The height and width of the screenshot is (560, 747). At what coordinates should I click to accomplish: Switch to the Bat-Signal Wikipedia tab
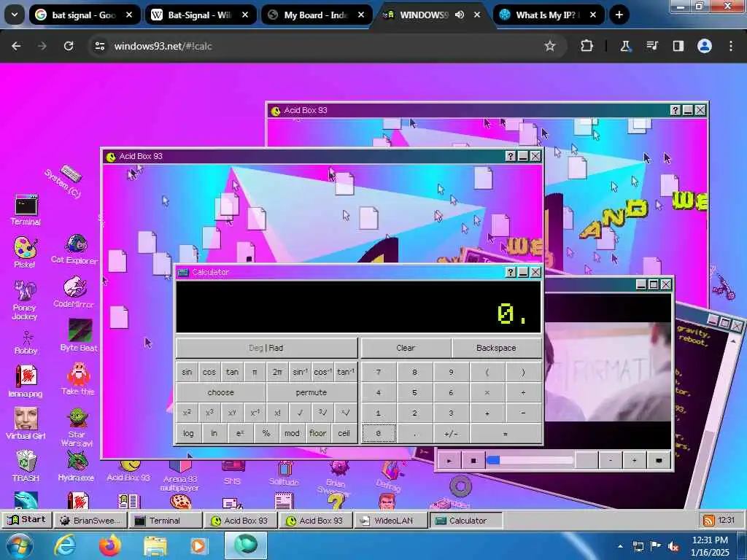pyautogui.click(x=201, y=15)
